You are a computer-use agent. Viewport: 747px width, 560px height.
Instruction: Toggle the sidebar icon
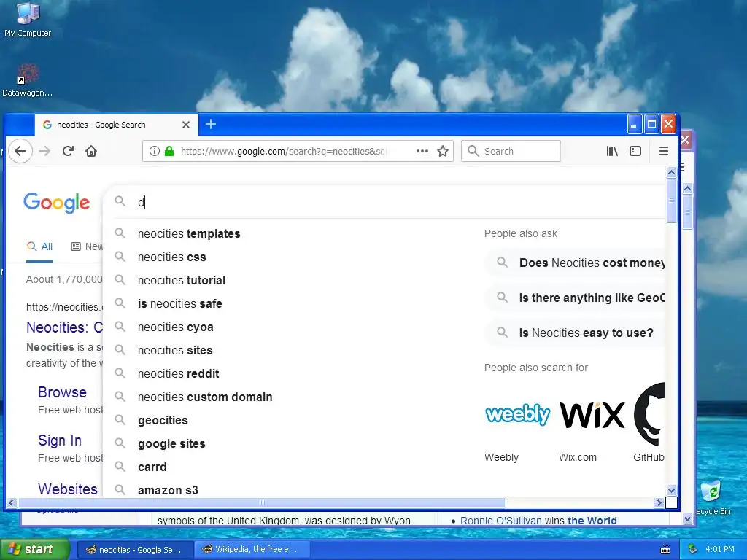(x=635, y=152)
